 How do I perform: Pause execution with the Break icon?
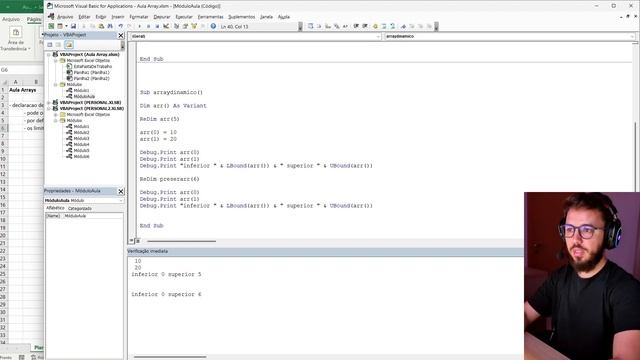pyautogui.click(x=148, y=26)
